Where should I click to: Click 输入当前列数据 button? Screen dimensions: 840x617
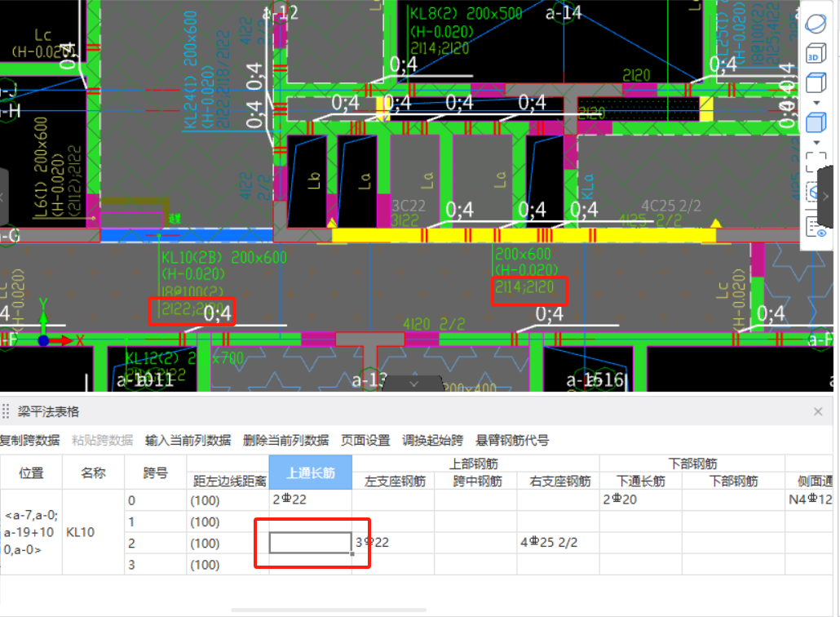(188, 441)
